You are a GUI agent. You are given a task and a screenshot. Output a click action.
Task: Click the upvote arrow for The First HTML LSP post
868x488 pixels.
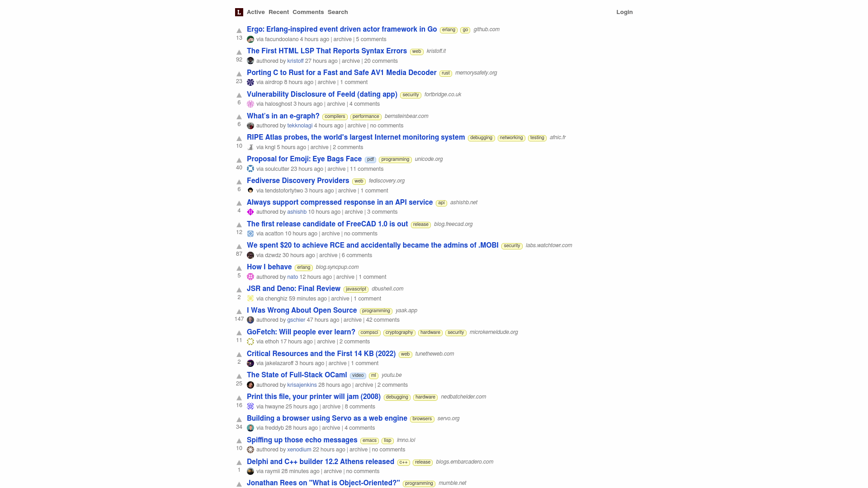tap(239, 52)
